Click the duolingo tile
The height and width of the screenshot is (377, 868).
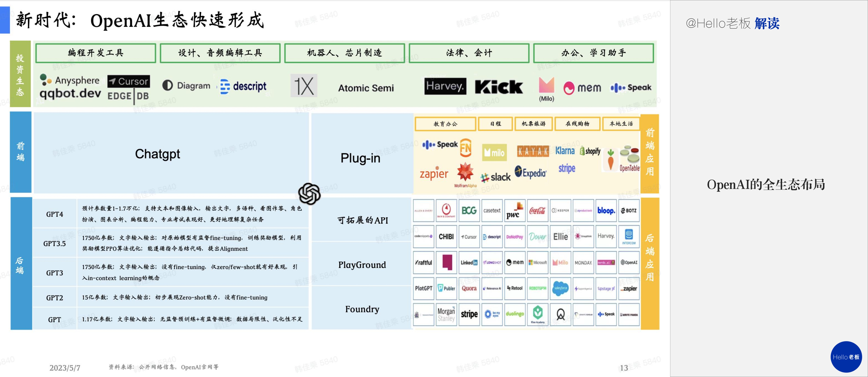coord(514,314)
